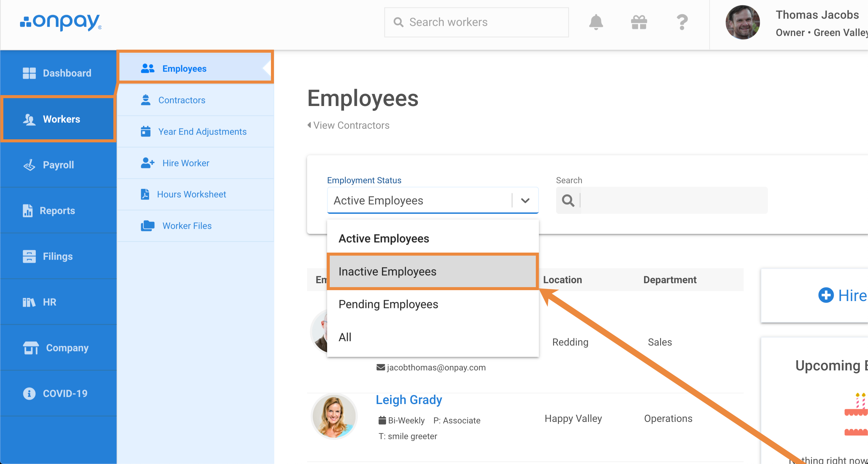The image size is (868, 464).
Task: Click the Search workers magnifier icon
Action: 398,22
